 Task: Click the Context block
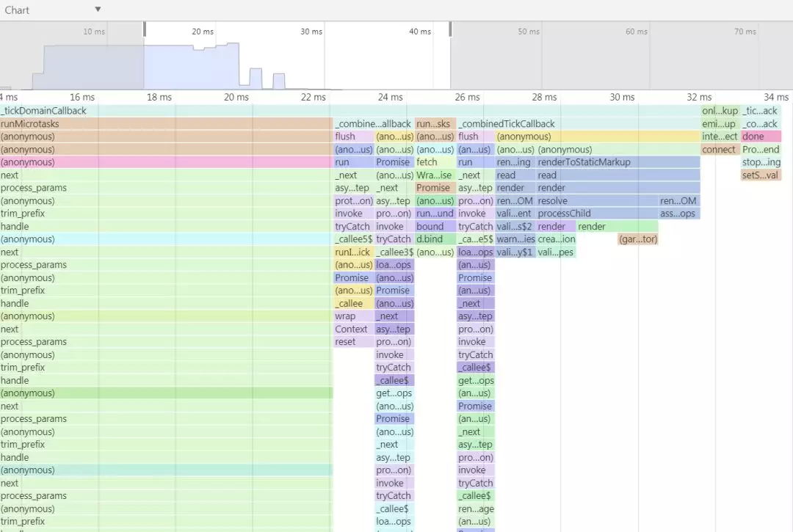[x=353, y=329]
